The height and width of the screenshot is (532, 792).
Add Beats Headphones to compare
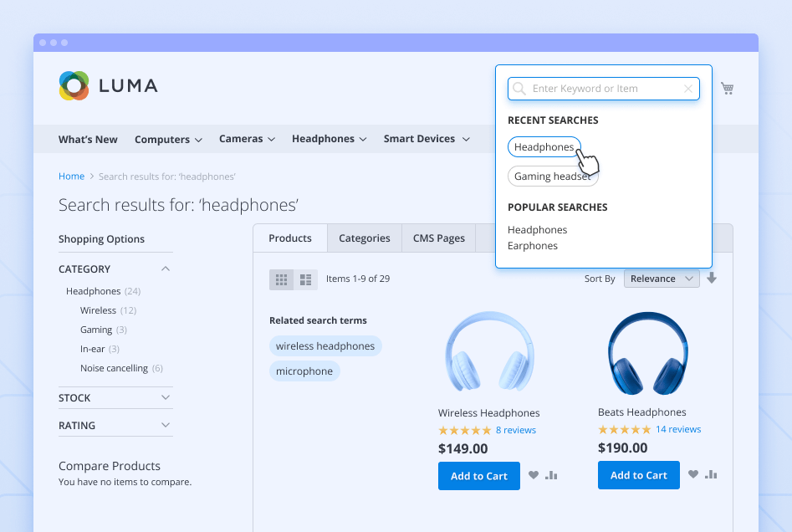pyautogui.click(x=711, y=475)
